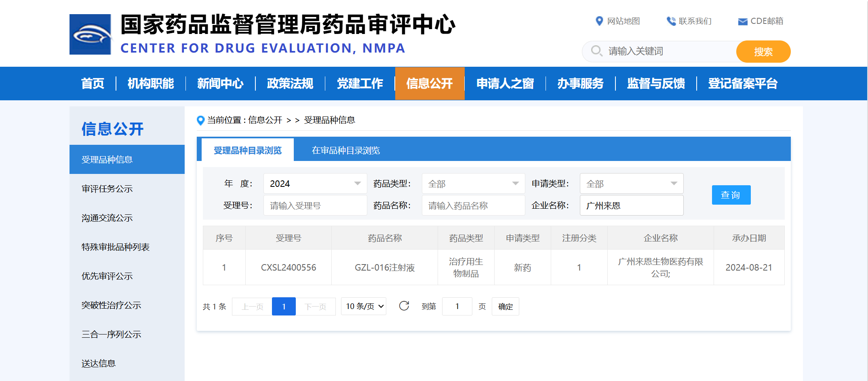
Task: Select the highlighted 信息公开 menu
Action: point(430,83)
